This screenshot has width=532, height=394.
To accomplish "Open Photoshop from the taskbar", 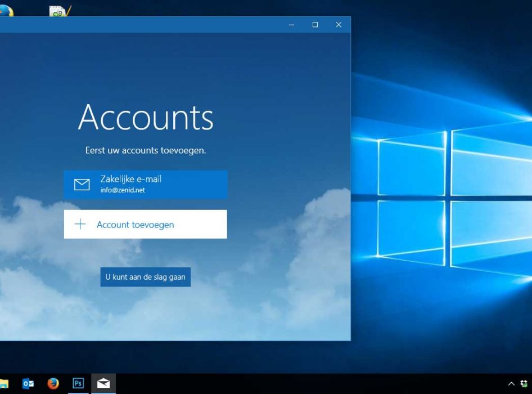I will pyautogui.click(x=78, y=383).
